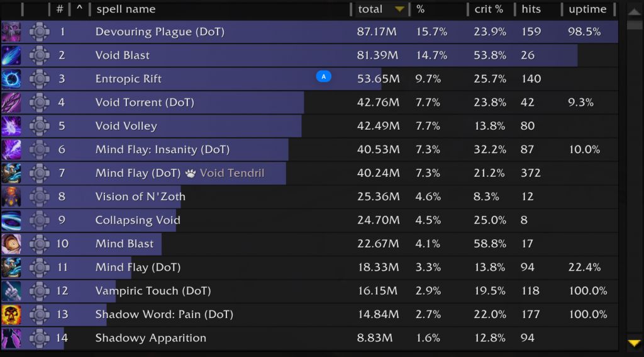The height and width of the screenshot is (357, 644).
Task: Click the Void Blast spell icon
Action: pyautogui.click(x=11, y=55)
